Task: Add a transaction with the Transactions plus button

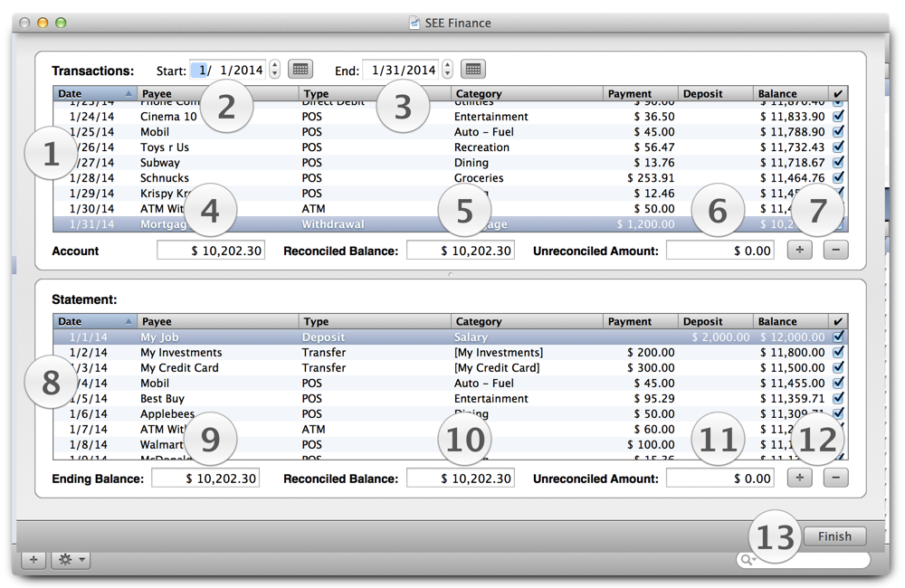Action: (x=799, y=250)
